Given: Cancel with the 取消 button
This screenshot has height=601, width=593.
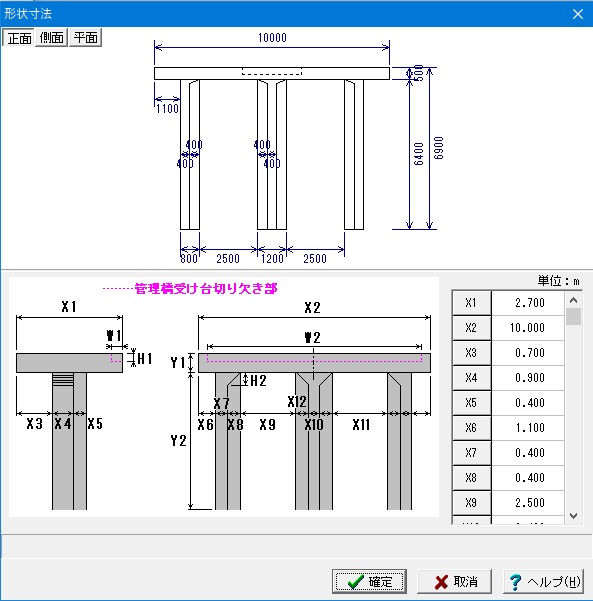Looking at the screenshot, I should [x=455, y=581].
